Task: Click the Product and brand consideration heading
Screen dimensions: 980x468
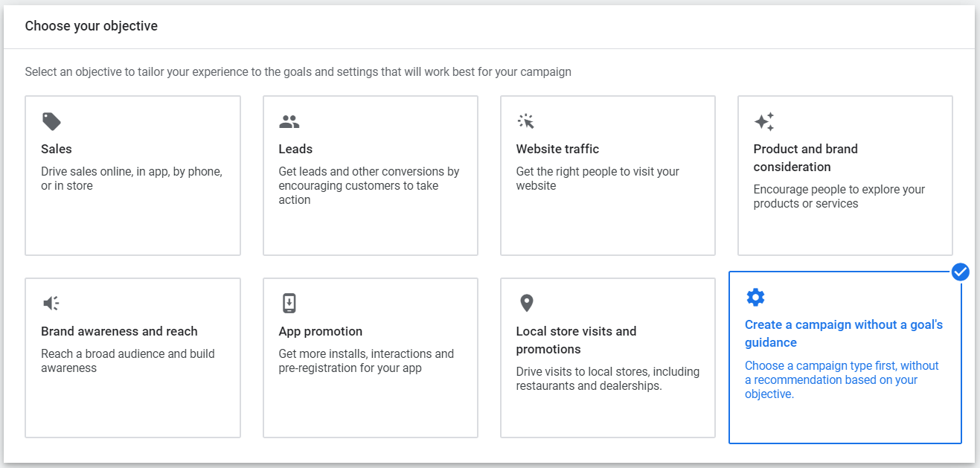Action: pos(805,158)
